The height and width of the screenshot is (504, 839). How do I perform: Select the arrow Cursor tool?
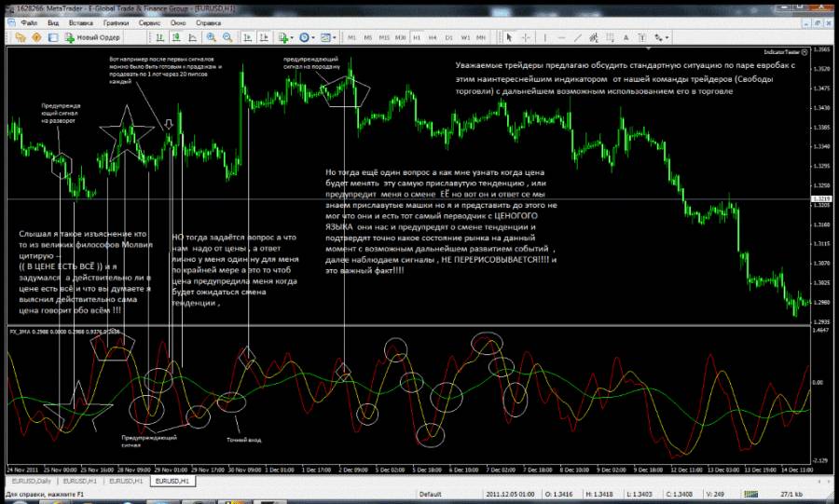[508, 37]
